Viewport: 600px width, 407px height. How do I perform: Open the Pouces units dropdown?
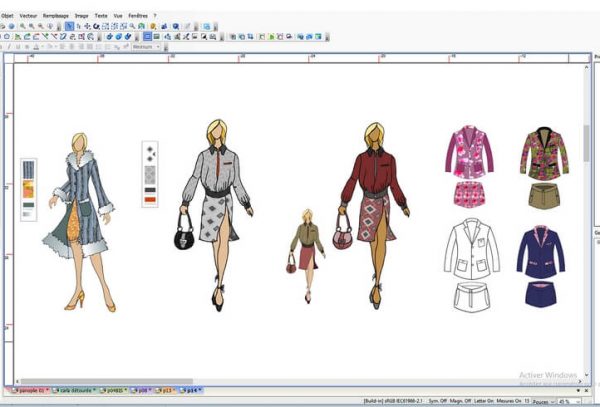point(544,401)
